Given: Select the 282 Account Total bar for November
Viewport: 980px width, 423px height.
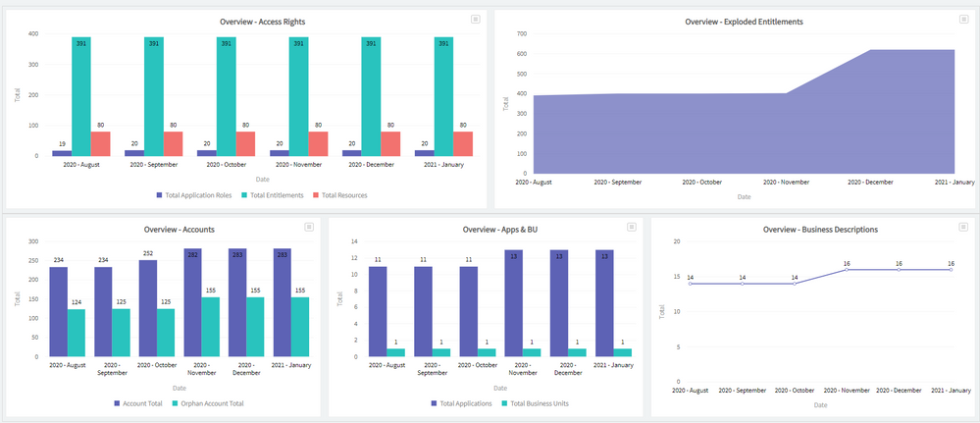Looking at the screenshot, I should tap(193, 302).
